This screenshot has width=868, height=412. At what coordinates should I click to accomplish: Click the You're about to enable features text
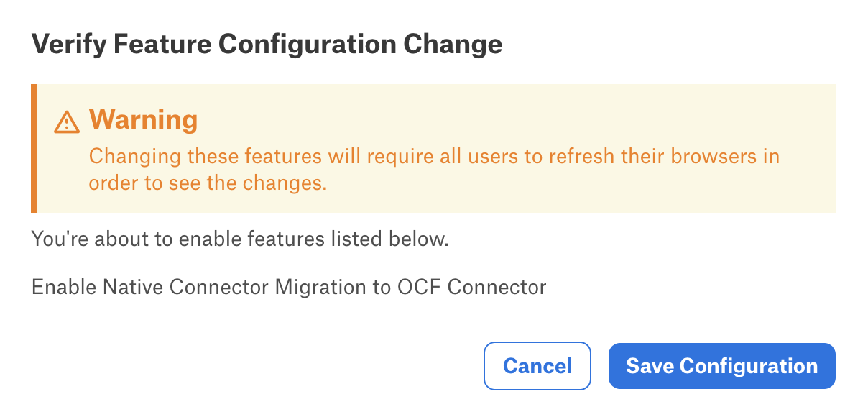click(240, 239)
